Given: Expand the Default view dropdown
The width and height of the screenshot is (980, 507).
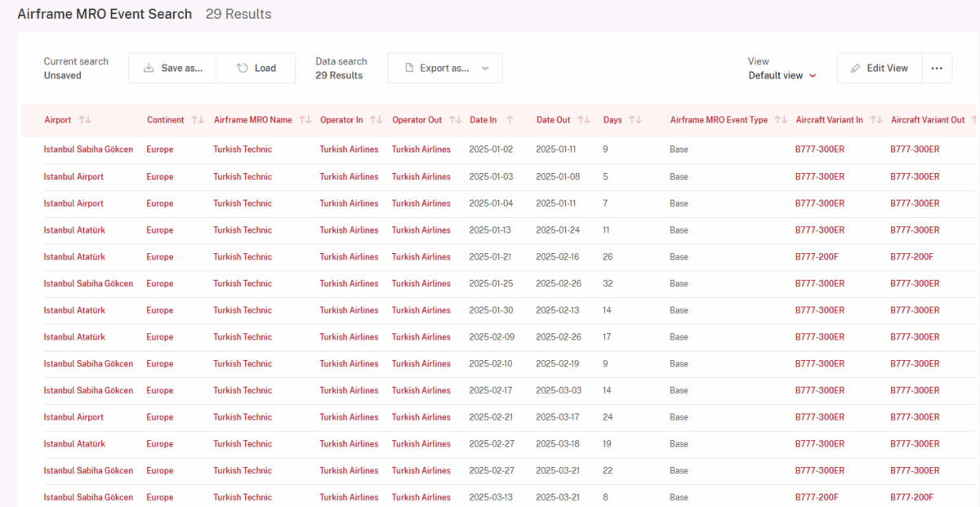Looking at the screenshot, I should tap(782, 75).
